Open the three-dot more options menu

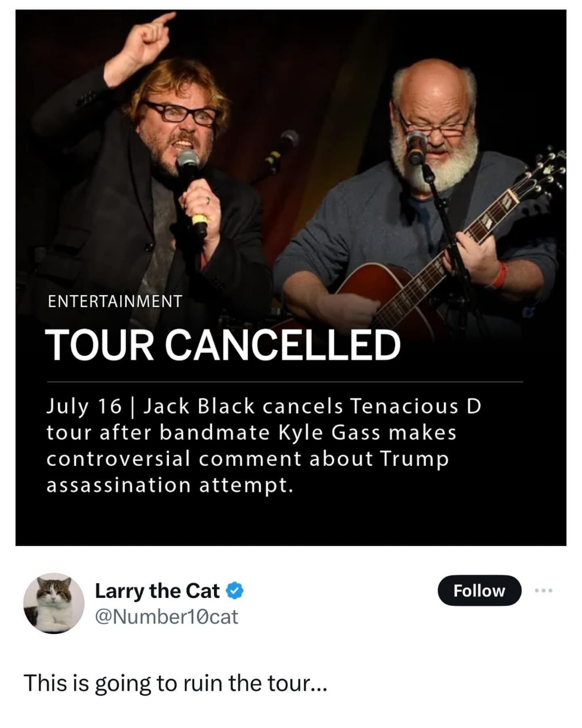543,590
